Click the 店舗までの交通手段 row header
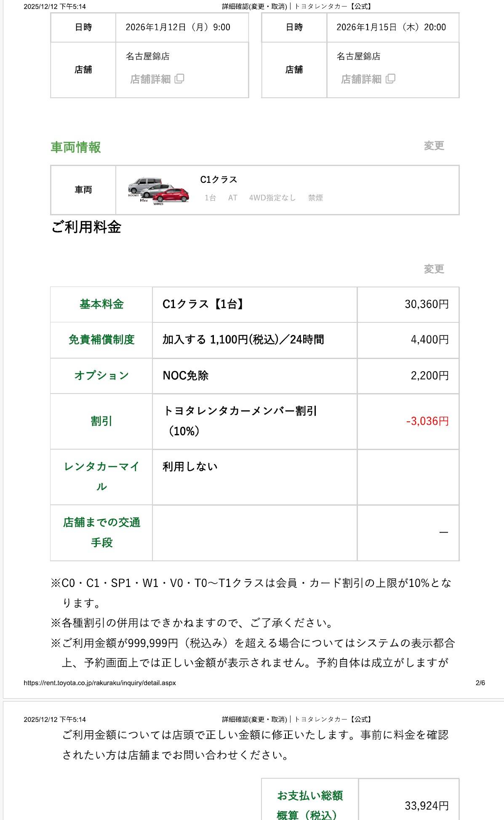This screenshot has width=504, height=820. coord(101,533)
